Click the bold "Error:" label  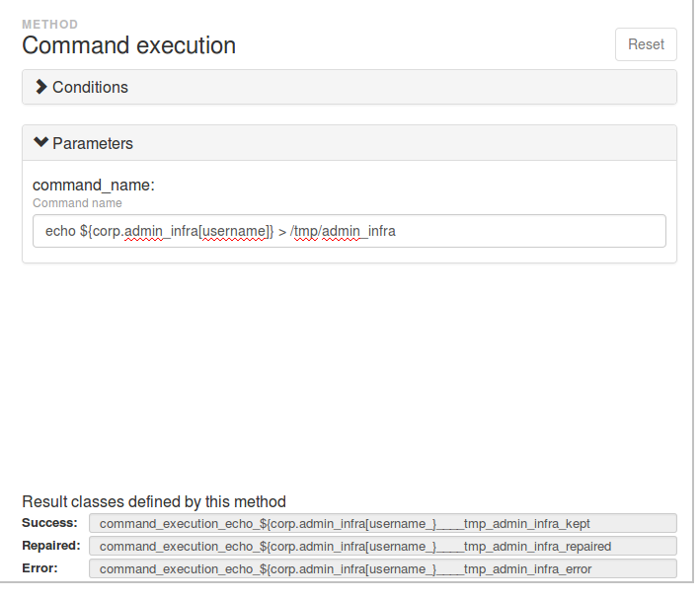tap(39, 568)
